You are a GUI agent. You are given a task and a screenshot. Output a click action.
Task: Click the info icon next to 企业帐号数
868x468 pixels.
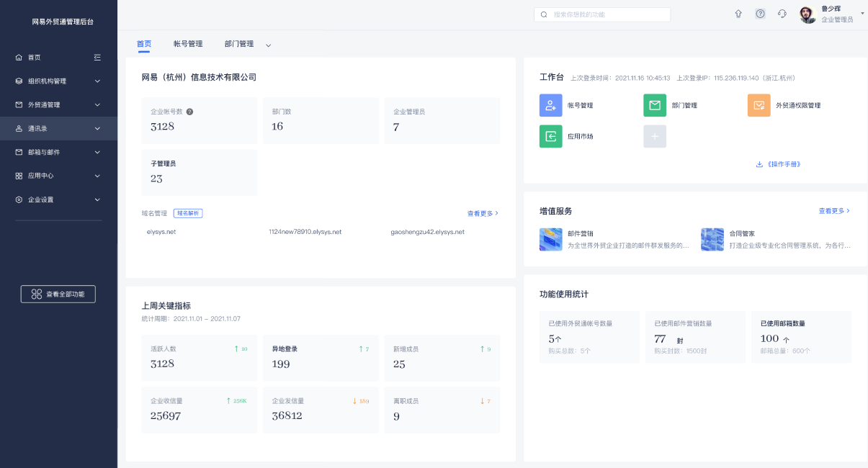click(x=189, y=112)
